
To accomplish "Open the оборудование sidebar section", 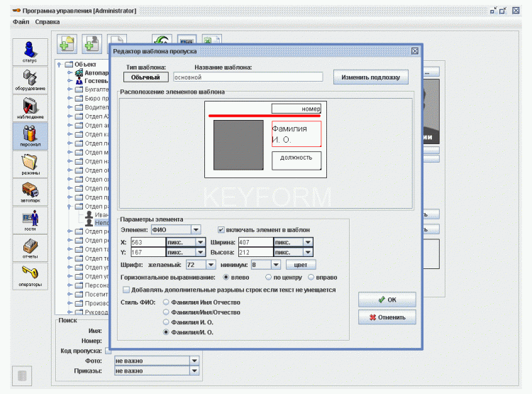I will pos(30,80).
